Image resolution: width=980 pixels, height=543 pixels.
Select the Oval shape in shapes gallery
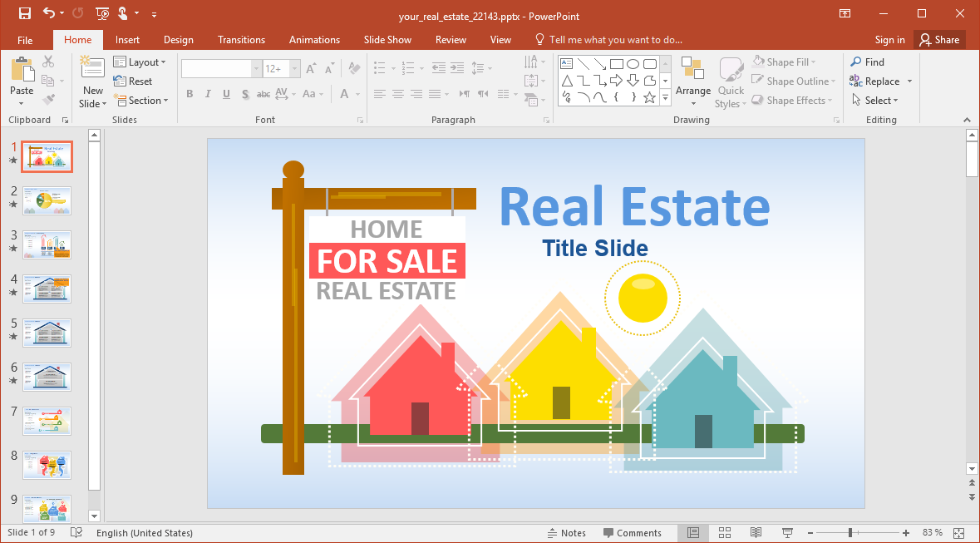[x=633, y=64]
